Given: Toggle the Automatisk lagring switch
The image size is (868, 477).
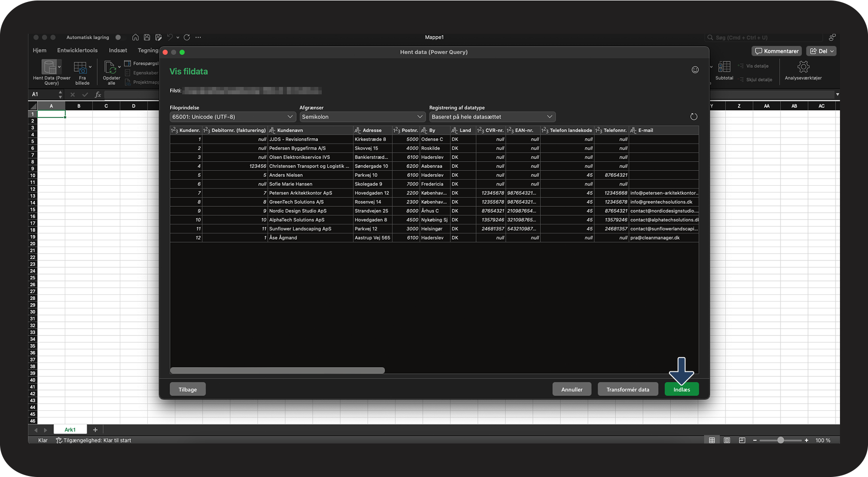Looking at the screenshot, I should pos(118,37).
